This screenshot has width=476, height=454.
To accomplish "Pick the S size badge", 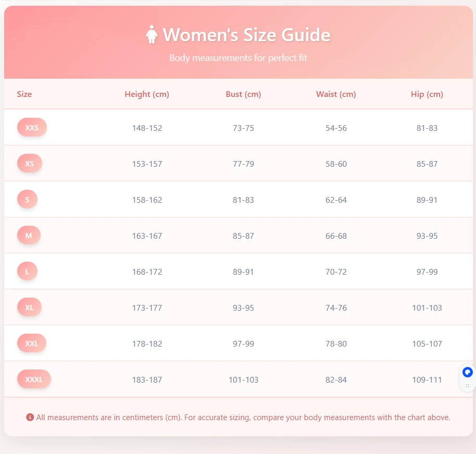I will tap(27, 200).
